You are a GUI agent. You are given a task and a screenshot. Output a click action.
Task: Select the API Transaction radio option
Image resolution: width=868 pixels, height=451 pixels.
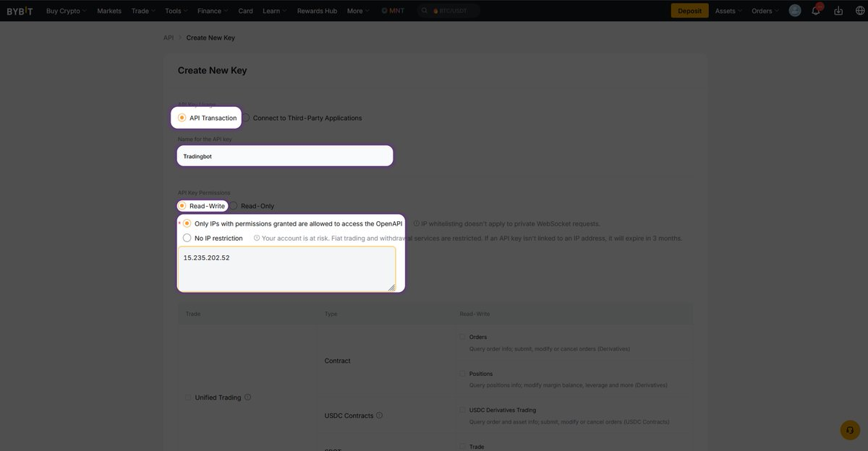[182, 118]
